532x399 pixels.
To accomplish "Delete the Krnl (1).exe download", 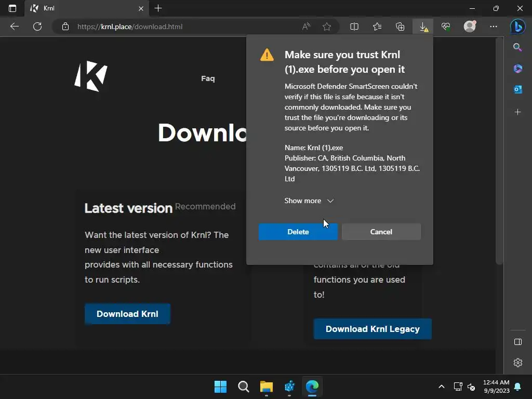I will click(298, 232).
